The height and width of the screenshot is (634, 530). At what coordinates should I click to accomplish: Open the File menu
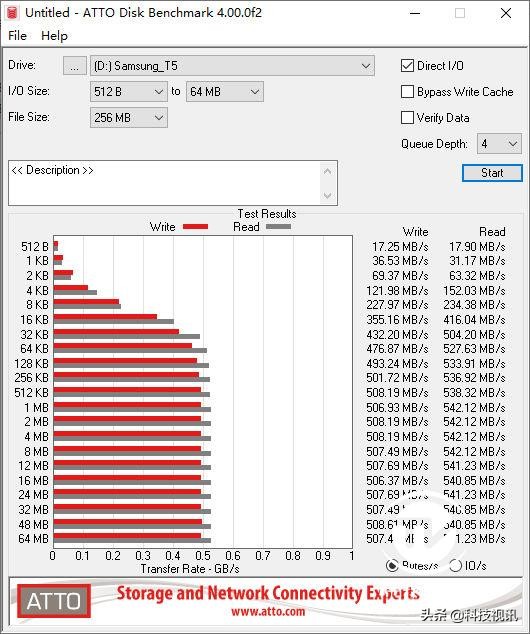click(17, 36)
